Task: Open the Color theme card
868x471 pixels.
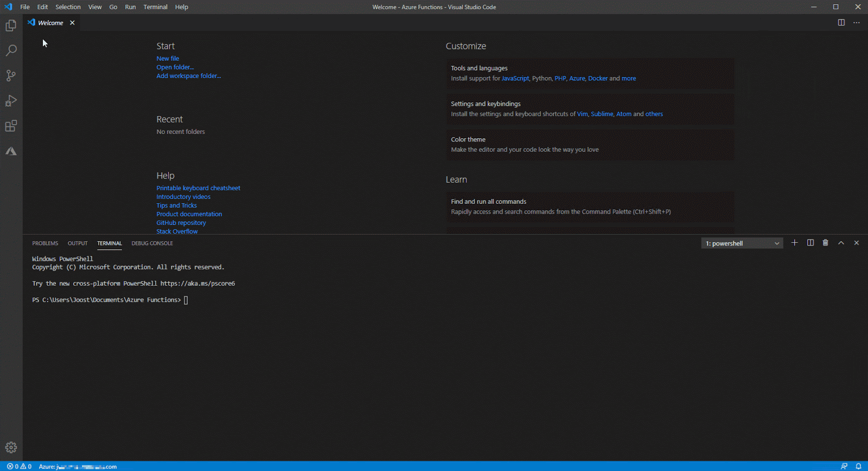Action: tap(590, 145)
